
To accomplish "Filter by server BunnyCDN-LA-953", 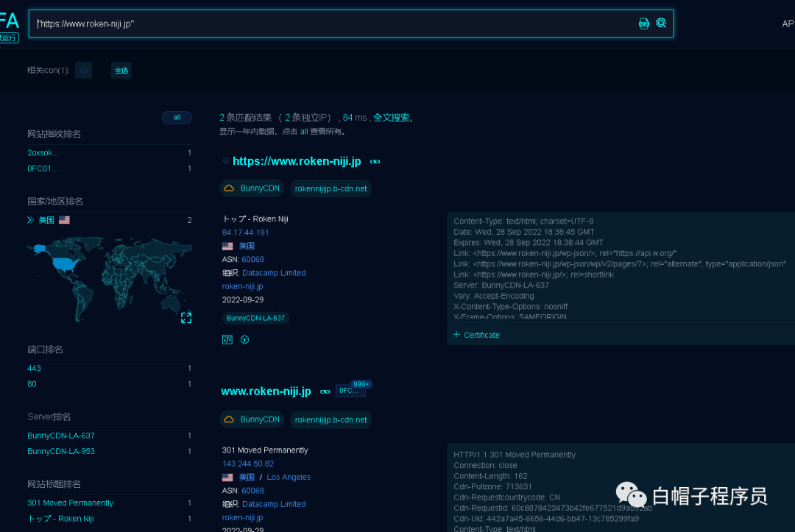I will point(61,452).
